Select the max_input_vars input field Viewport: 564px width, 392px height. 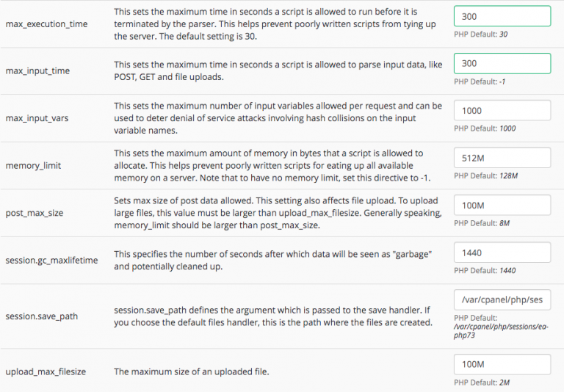[502, 110]
